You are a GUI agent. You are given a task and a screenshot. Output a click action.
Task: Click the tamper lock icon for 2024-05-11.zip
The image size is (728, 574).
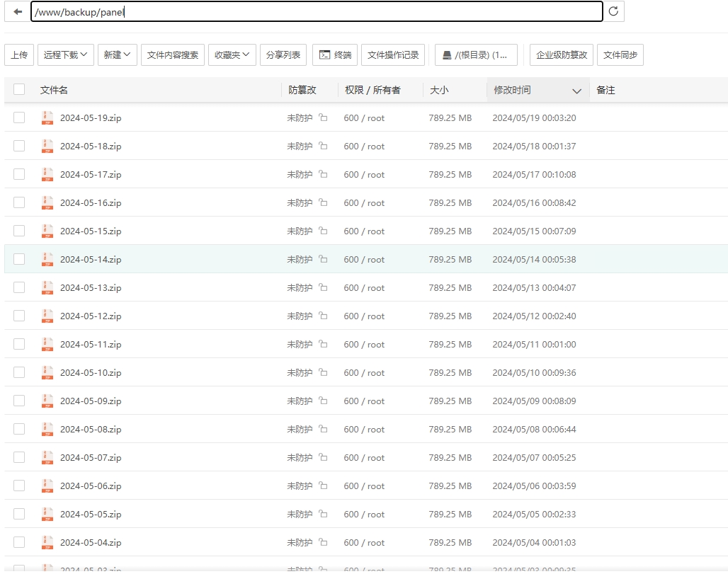coord(323,344)
